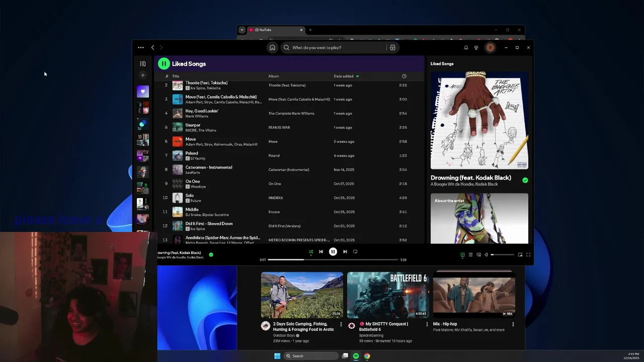Toggle liked checkmark in player bar
644x362 pixels.
pyautogui.click(x=211, y=255)
